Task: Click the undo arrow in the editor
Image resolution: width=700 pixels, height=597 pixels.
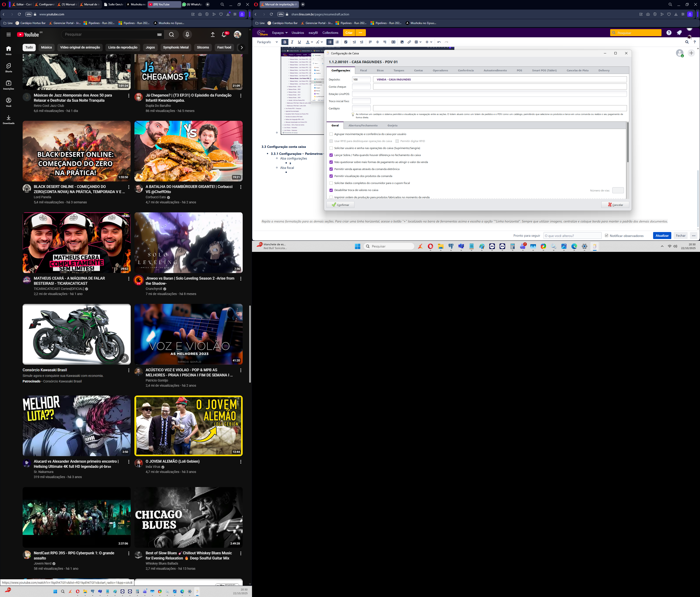Action: pos(439,42)
